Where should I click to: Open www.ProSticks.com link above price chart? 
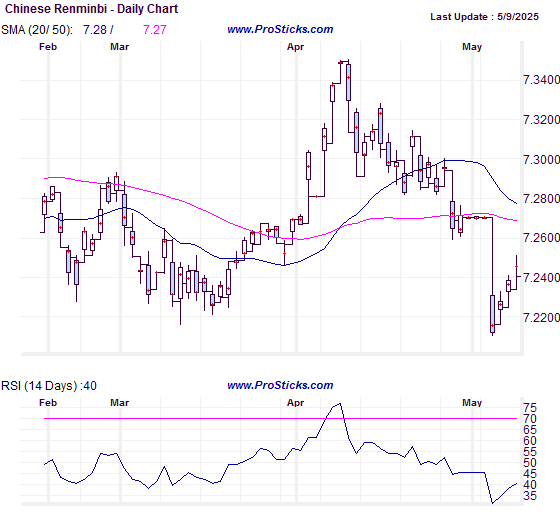click(280, 29)
